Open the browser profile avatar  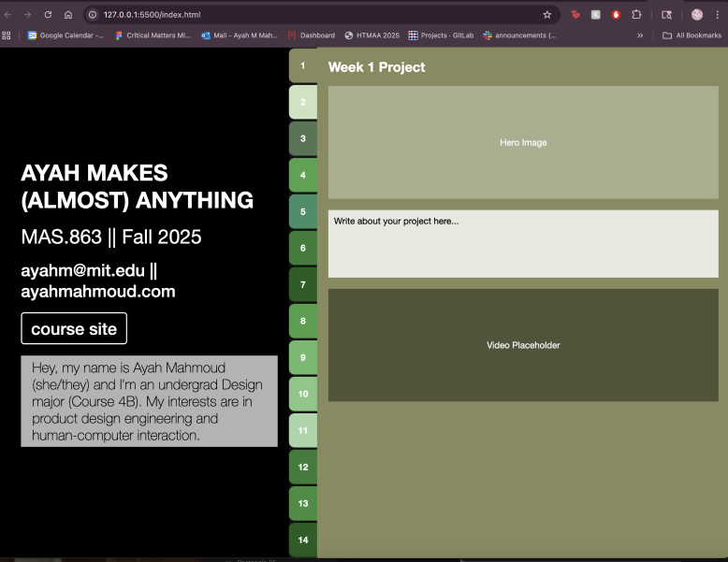pyautogui.click(x=697, y=15)
